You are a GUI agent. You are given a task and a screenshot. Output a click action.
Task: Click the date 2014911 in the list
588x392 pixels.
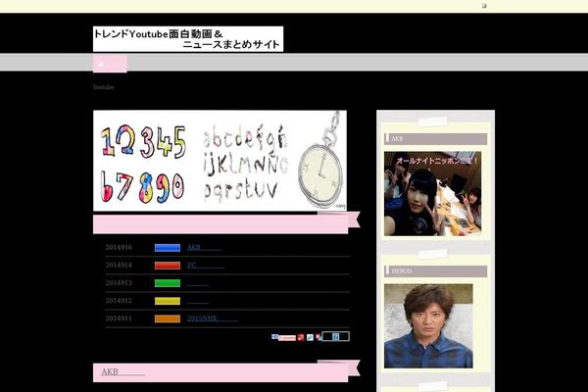click(x=119, y=318)
